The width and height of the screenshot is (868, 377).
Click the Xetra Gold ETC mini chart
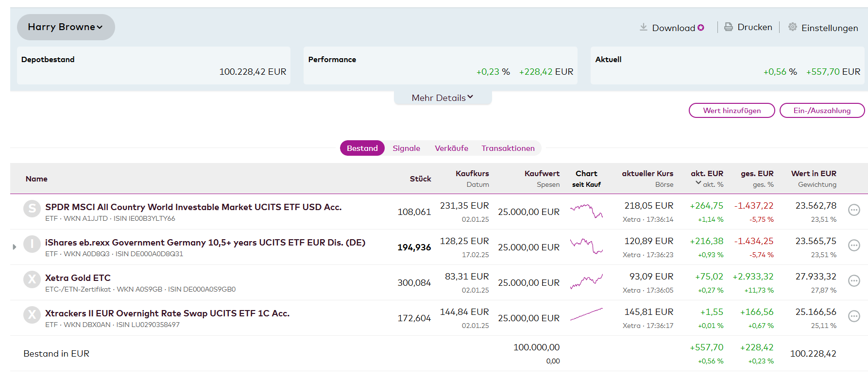coord(586,281)
